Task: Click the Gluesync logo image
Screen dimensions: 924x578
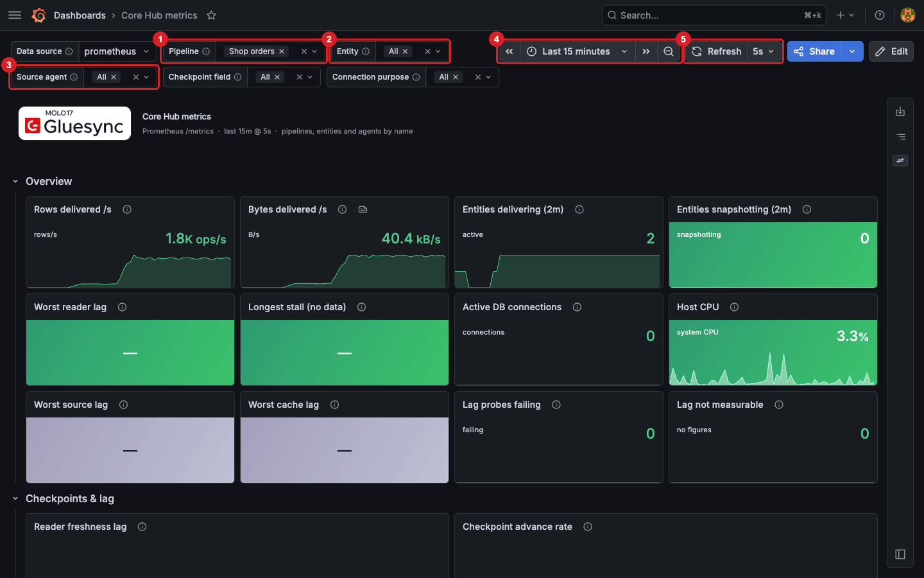Action: tap(74, 123)
